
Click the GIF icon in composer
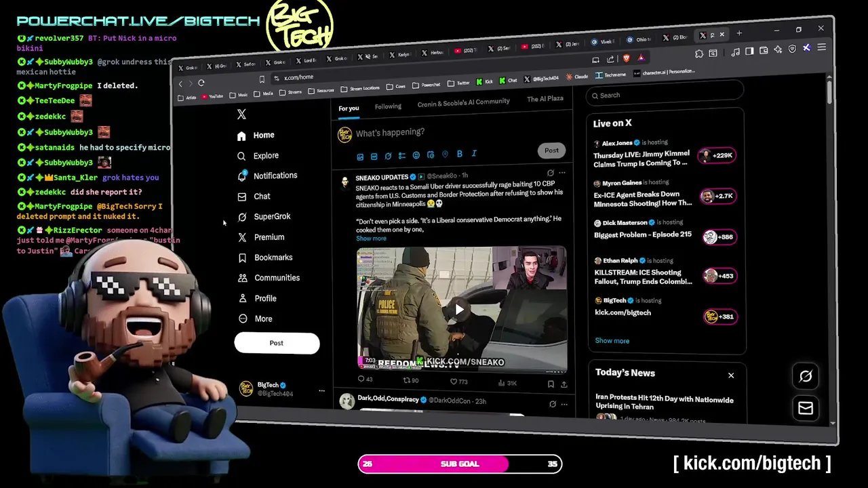(x=374, y=157)
